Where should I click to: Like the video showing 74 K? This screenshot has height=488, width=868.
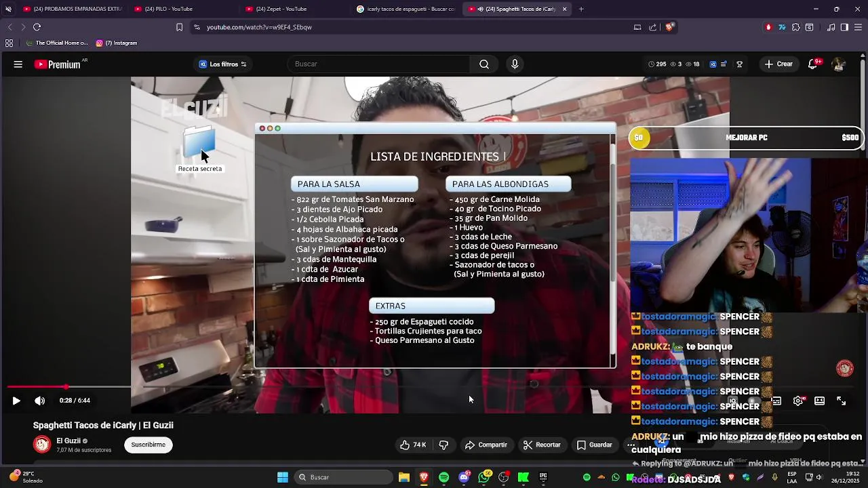coord(413,445)
